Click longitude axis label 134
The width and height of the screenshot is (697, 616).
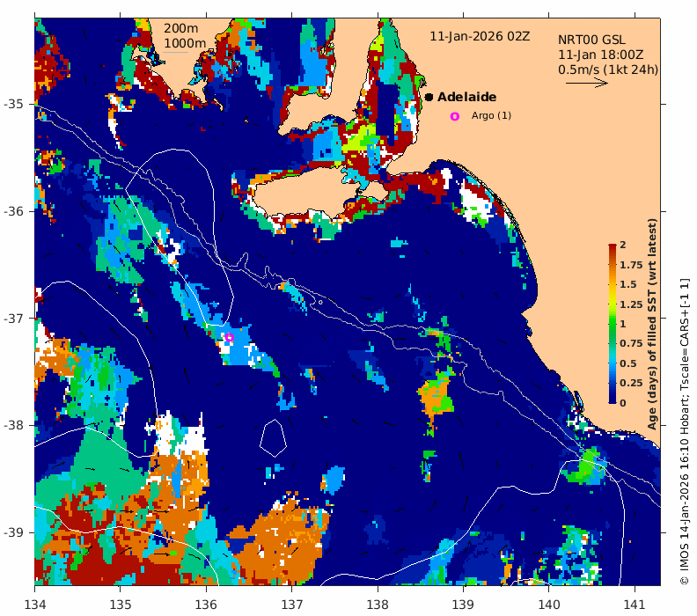pos(34,605)
